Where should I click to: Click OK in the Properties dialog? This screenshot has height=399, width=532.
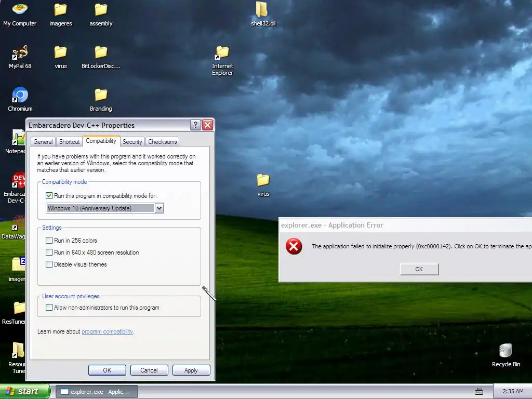pos(107,370)
